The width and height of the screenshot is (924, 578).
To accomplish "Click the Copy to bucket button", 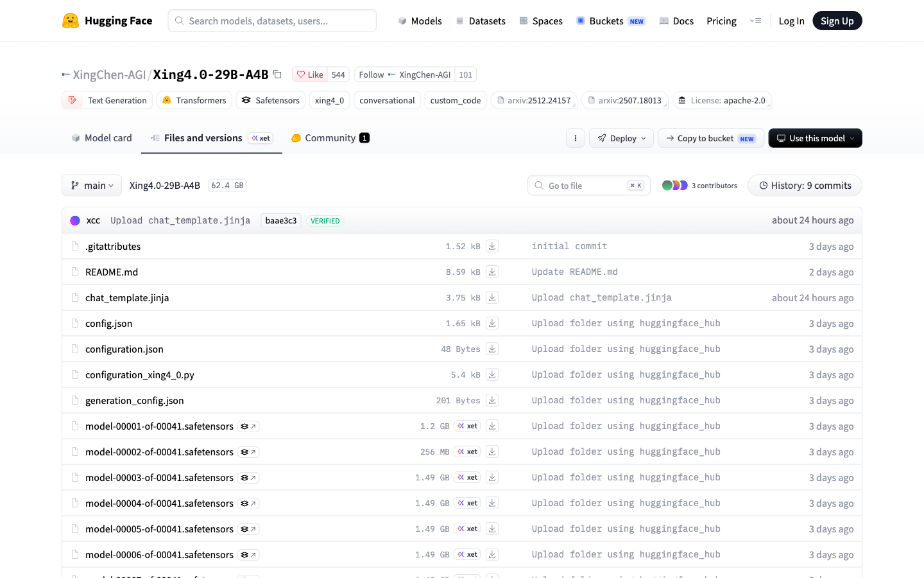I will pos(711,138).
